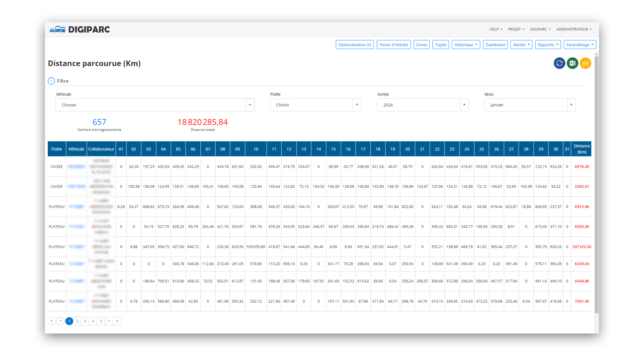Open the Flotte Choisir dropdown
The image size is (644, 362).
(316, 105)
